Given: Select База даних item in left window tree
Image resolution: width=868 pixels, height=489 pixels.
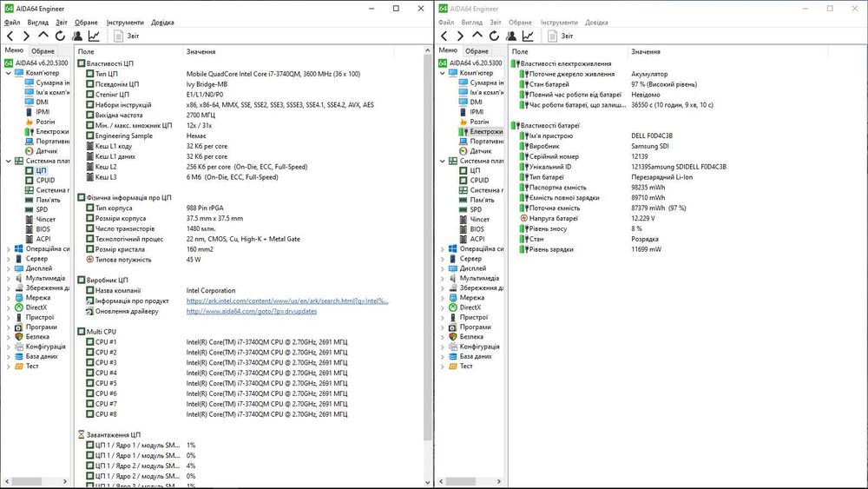Looking at the screenshot, I should [36, 357].
